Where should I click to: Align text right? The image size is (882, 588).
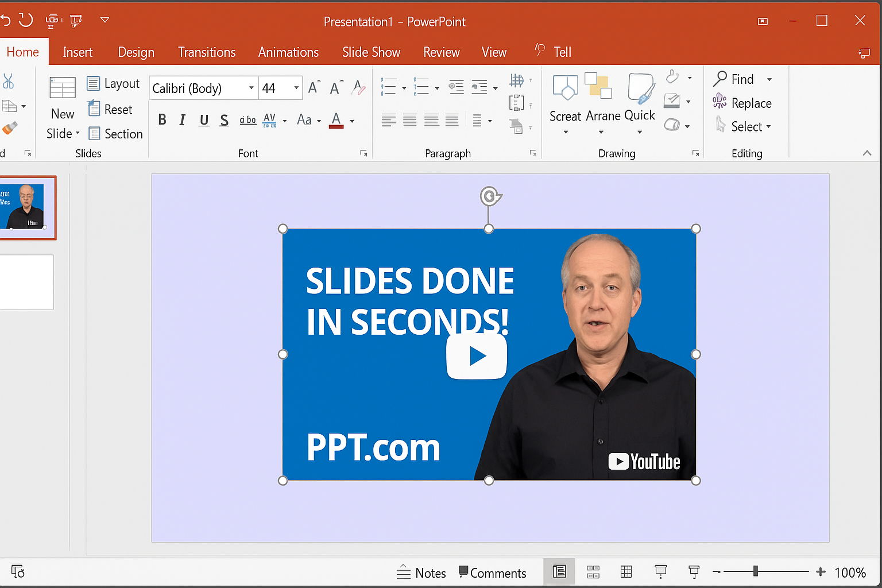point(431,120)
